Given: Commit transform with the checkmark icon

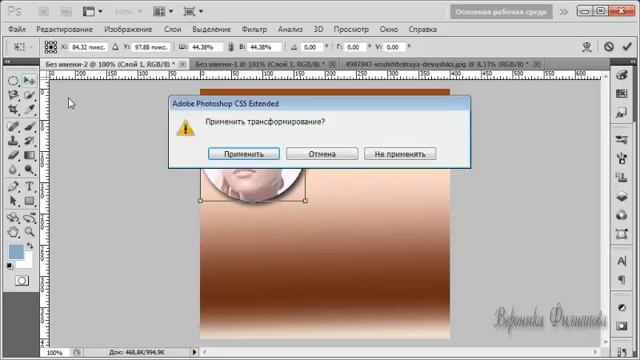Looking at the screenshot, I should 627,47.
